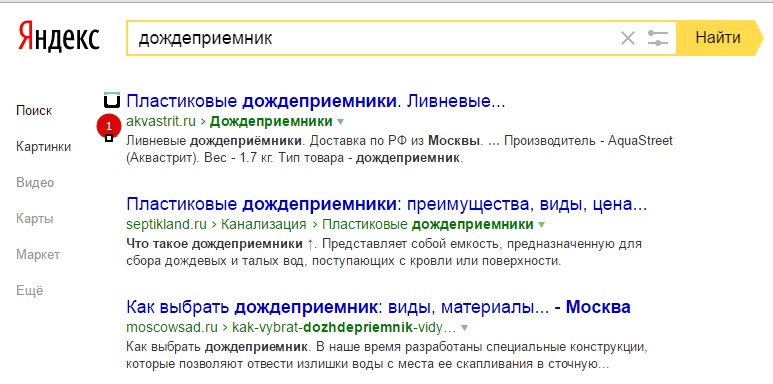Viewport: 773px width, 384px height.
Task: Open the Канализация breadcrumb link
Action: coord(264,224)
